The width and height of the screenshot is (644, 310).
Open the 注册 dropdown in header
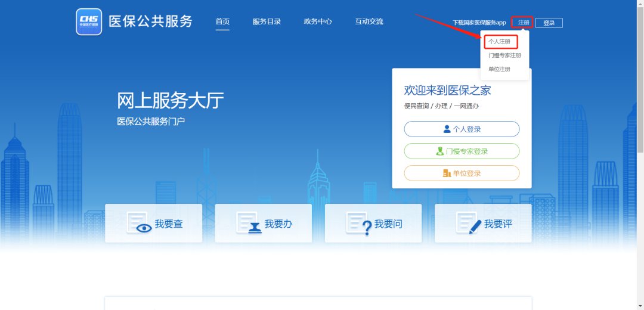523,23
